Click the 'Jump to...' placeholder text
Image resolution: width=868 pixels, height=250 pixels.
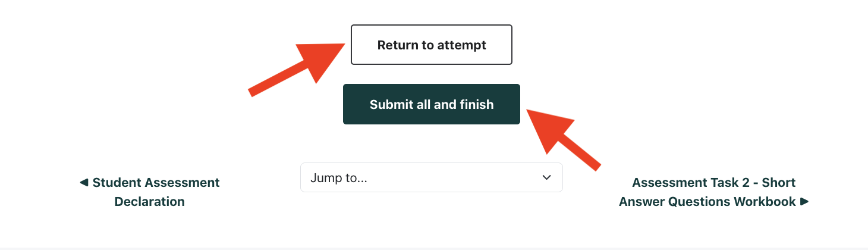pyautogui.click(x=338, y=178)
